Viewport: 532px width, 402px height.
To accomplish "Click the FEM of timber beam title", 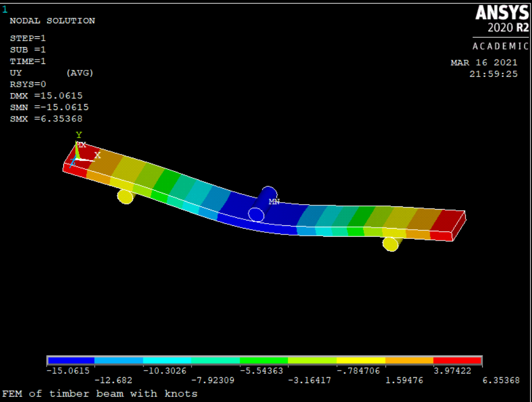I will coord(100,394).
